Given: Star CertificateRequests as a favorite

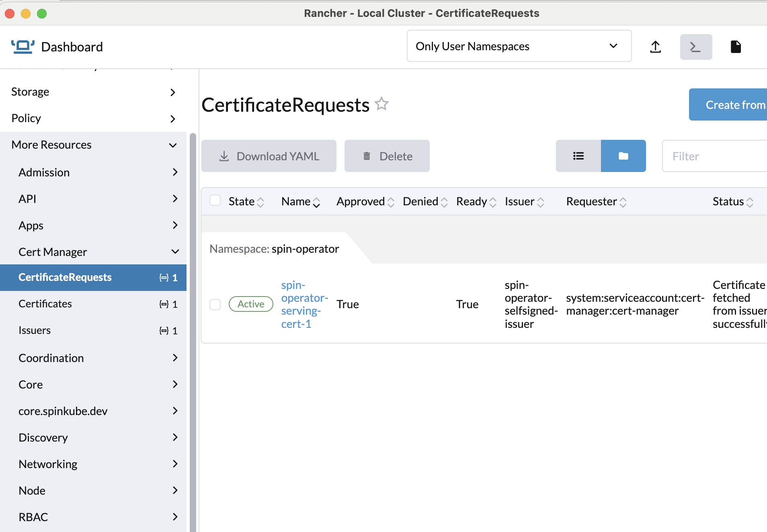Looking at the screenshot, I should (x=381, y=104).
